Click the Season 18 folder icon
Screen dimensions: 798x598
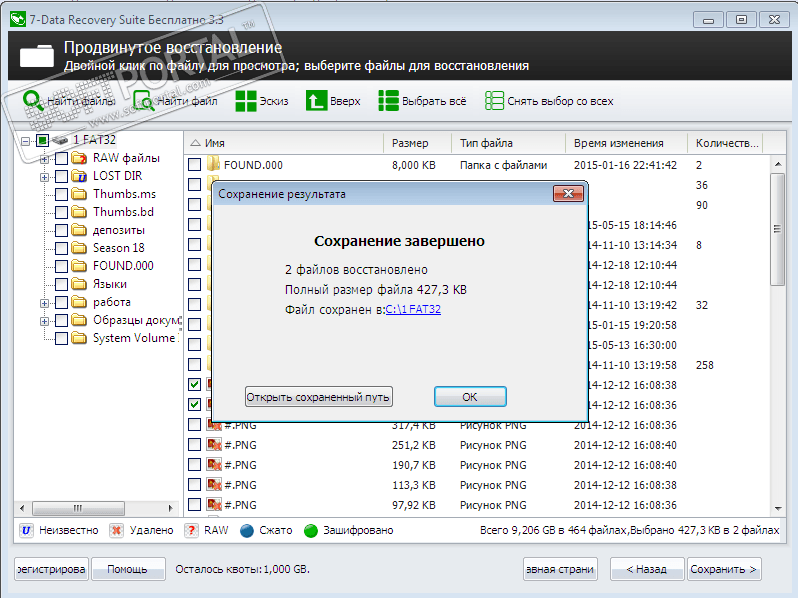[x=79, y=248]
